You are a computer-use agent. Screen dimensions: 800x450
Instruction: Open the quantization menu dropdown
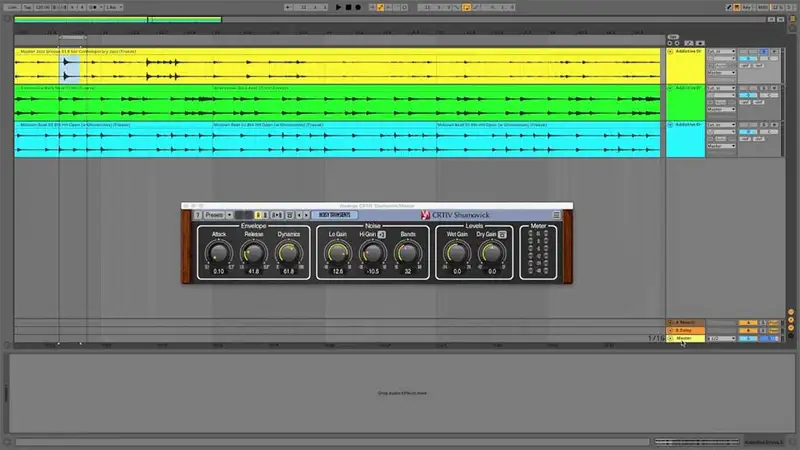(x=114, y=7)
